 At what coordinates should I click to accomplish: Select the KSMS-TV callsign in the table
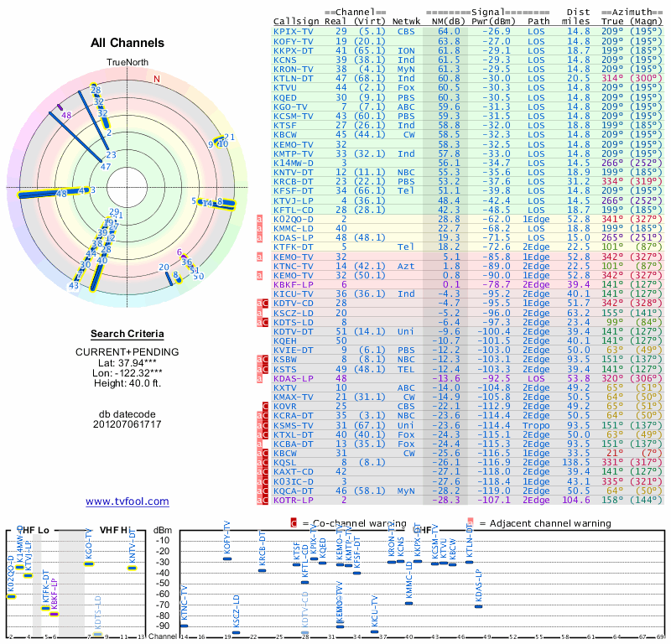293,426
